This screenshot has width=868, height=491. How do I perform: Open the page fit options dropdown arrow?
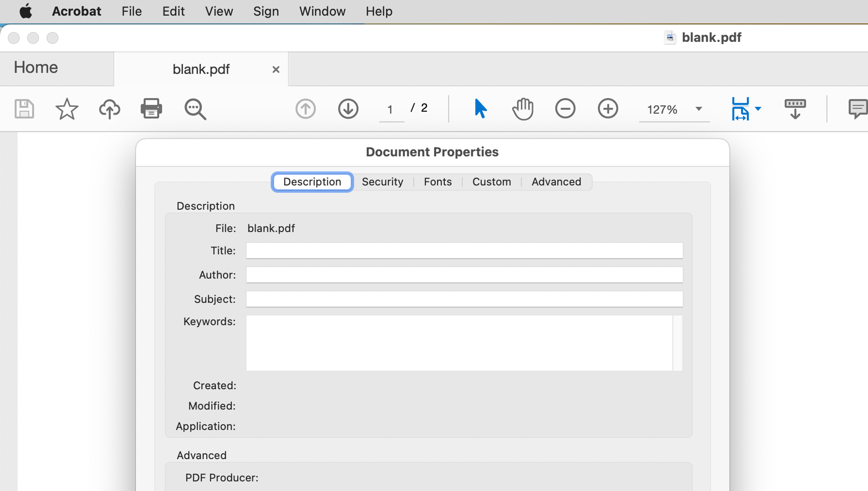[x=758, y=109]
